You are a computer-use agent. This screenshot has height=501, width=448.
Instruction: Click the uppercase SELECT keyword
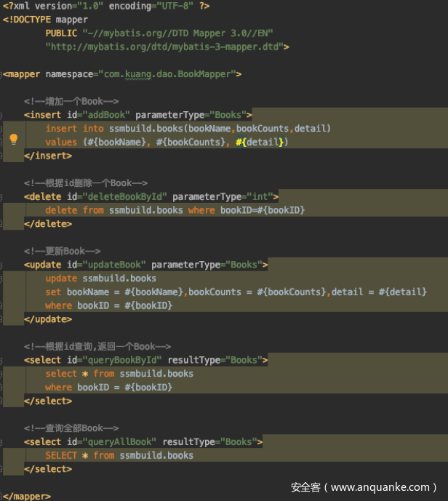pos(61,455)
